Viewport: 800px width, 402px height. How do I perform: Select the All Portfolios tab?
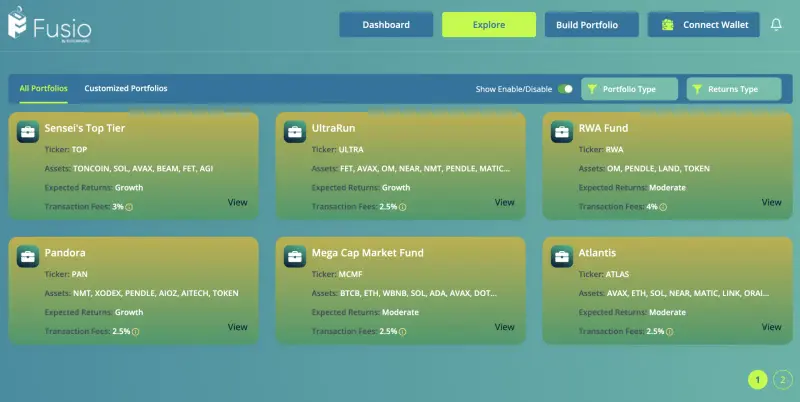44,89
